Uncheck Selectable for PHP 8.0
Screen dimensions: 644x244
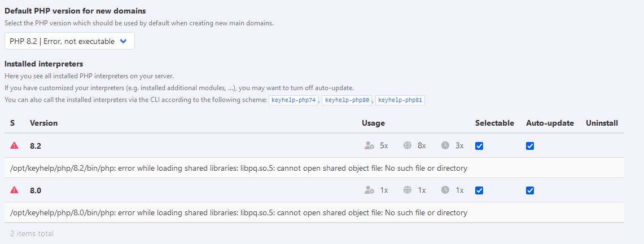479,190
